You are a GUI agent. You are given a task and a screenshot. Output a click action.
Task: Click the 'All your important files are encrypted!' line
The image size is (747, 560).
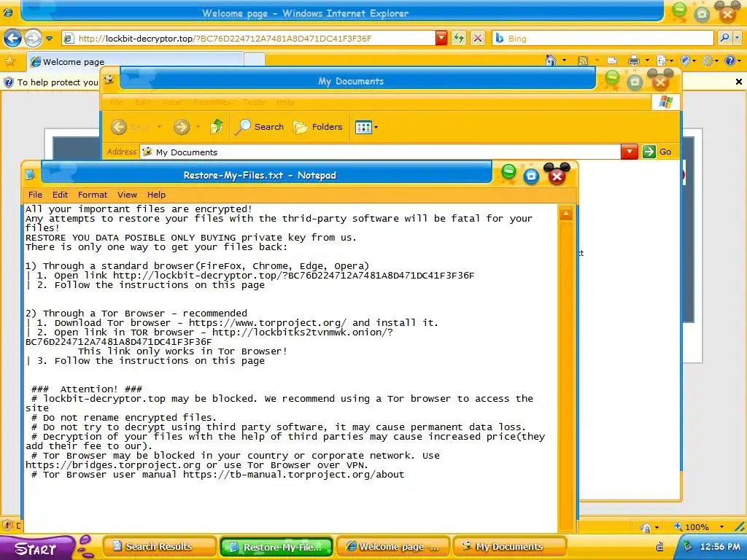[139, 209]
